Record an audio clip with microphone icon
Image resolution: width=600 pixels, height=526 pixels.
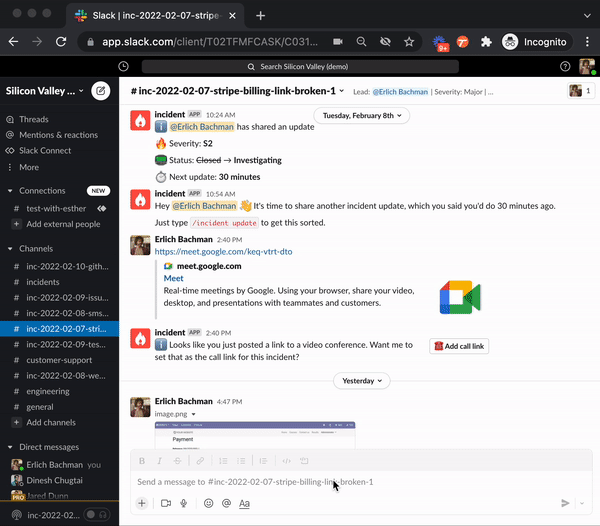[184, 503]
